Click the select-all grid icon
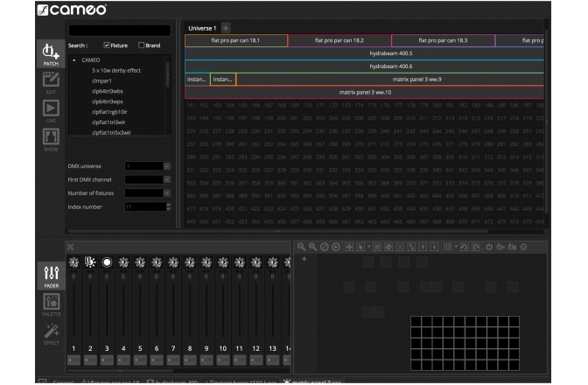 pos(377,247)
